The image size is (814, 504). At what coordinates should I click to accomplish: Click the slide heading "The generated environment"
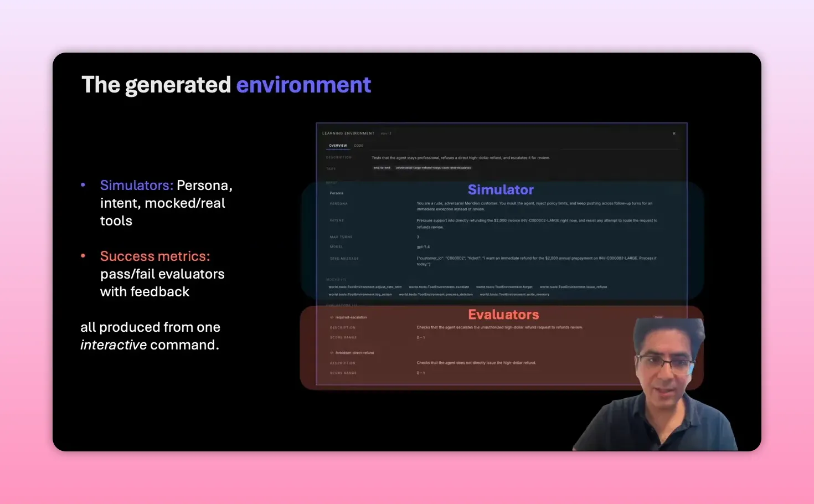click(226, 85)
